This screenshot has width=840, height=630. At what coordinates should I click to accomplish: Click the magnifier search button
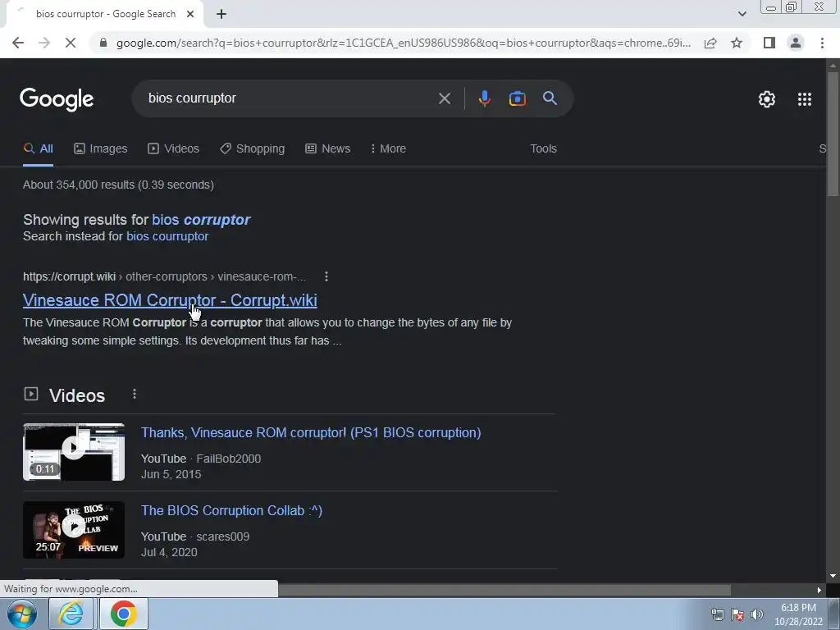[550, 98]
